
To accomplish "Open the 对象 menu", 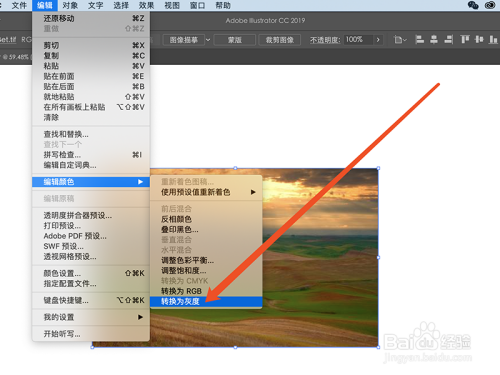I will pos(70,5).
